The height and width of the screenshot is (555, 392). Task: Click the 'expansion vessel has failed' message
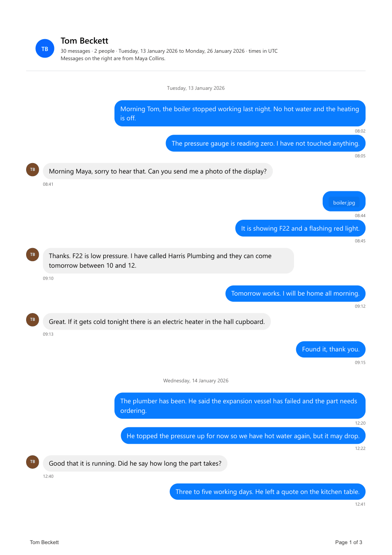pyautogui.click(x=240, y=405)
